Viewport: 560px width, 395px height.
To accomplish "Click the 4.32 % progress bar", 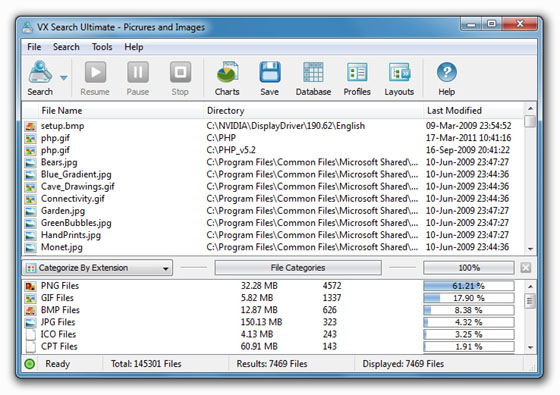I will click(x=469, y=322).
